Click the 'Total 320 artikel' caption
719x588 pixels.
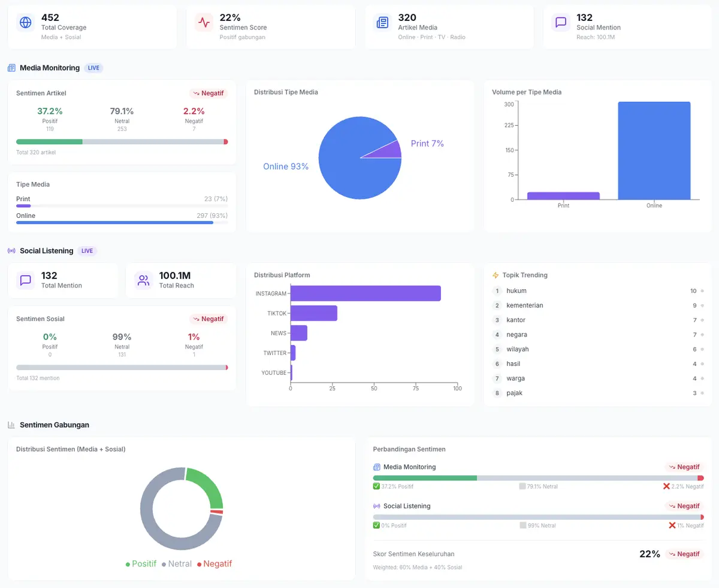(36, 153)
